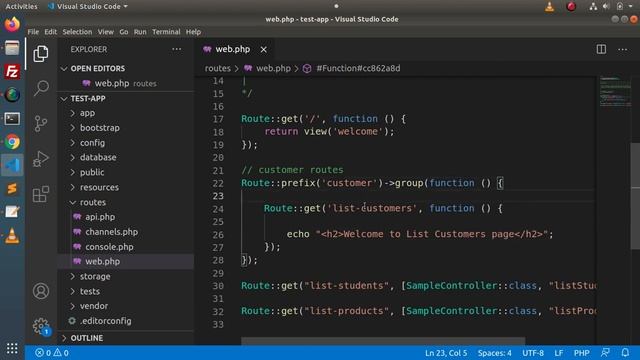Show Applications grid in the dock
Viewport: 640px width, 360px height.
(x=12, y=348)
